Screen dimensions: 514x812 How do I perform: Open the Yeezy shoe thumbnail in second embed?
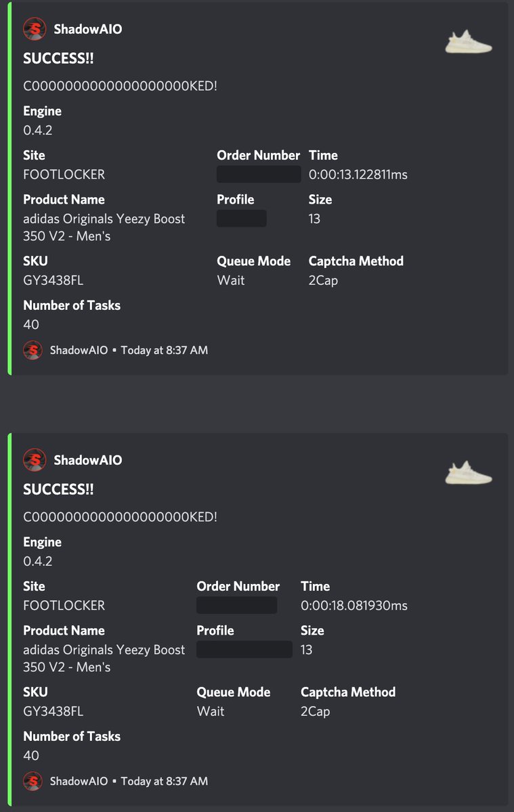[x=468, y=472]
